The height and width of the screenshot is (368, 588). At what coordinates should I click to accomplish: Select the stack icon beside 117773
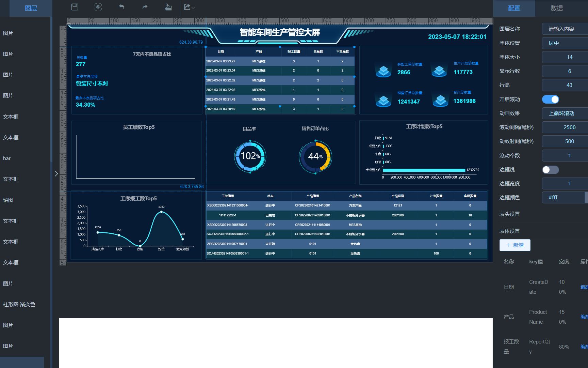click(439, 70)
